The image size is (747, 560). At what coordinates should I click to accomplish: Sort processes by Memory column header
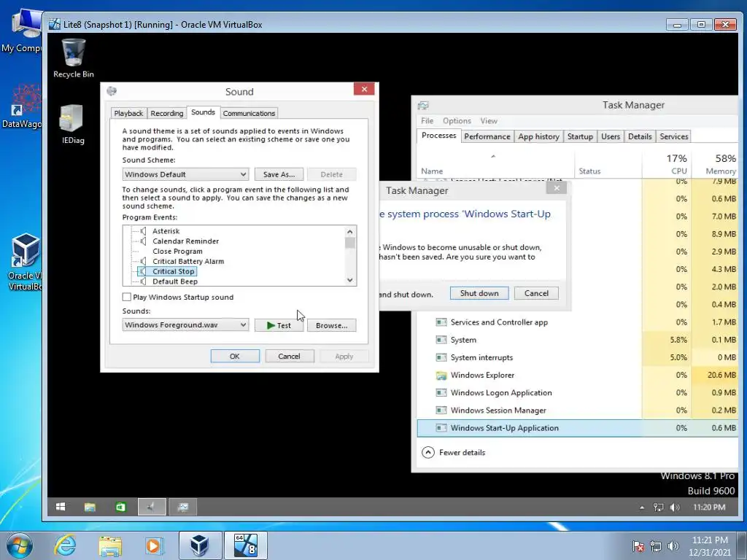click(x=715, y=164)
